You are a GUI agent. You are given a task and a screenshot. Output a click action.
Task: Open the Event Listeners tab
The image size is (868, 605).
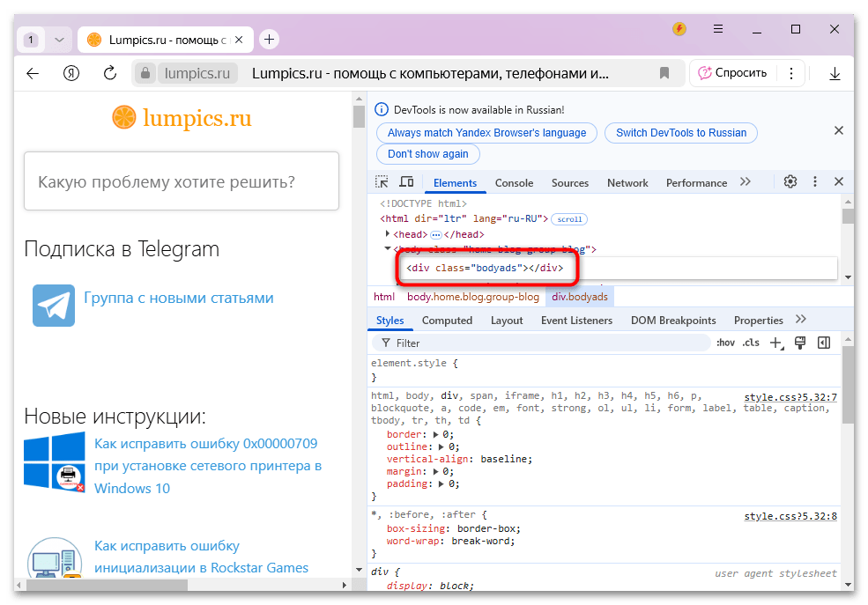click(x=576, y=320)
